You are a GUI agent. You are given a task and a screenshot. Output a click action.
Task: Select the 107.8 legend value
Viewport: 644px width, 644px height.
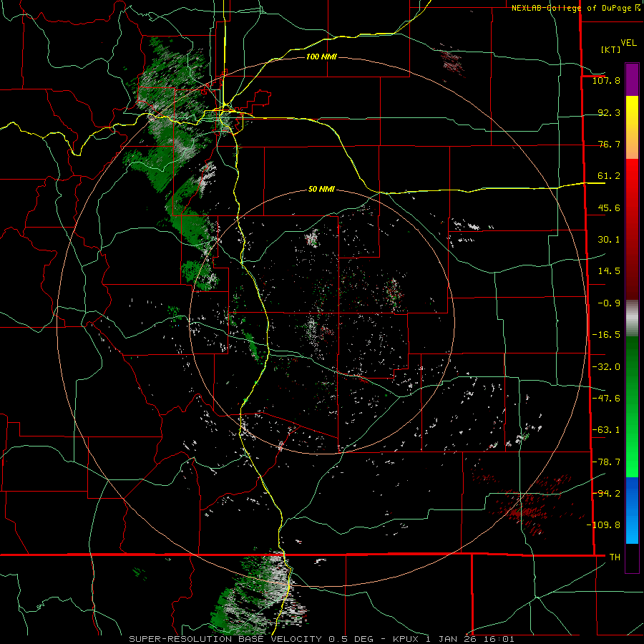coord(606,80)
